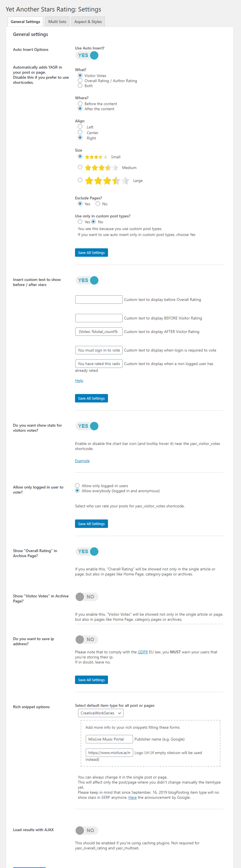Switch to the Multi Sets tab
Viewport: 241px width, 868px height.
(57, 22)
